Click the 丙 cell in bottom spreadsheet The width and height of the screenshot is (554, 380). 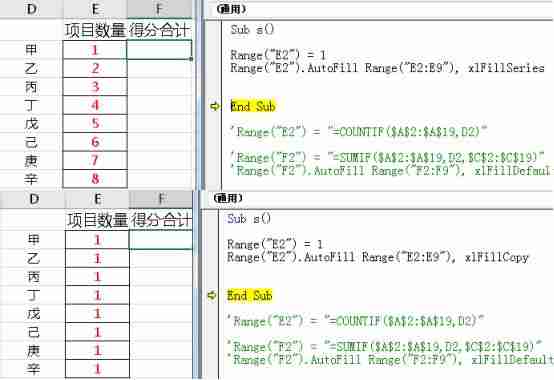tap(34, 277)
